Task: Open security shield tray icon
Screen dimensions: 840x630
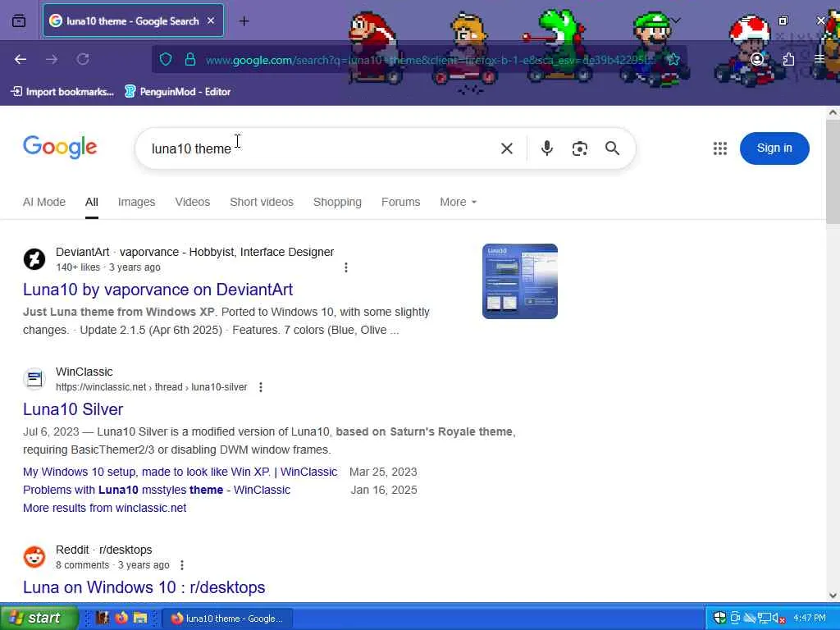Action: 719,619
